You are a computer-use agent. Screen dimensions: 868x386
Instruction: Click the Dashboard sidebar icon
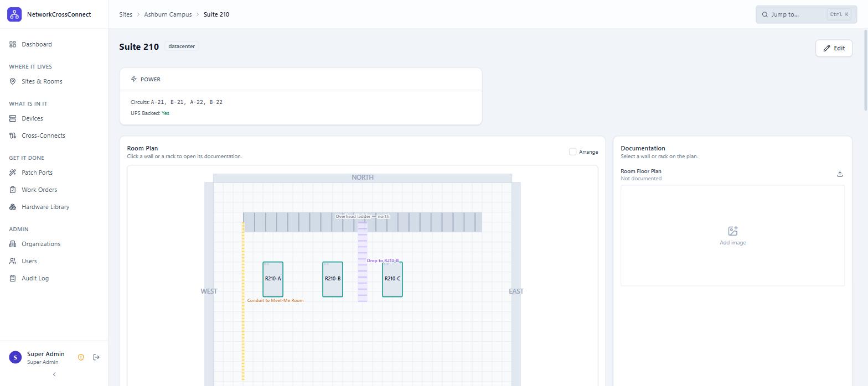[13, 44]
